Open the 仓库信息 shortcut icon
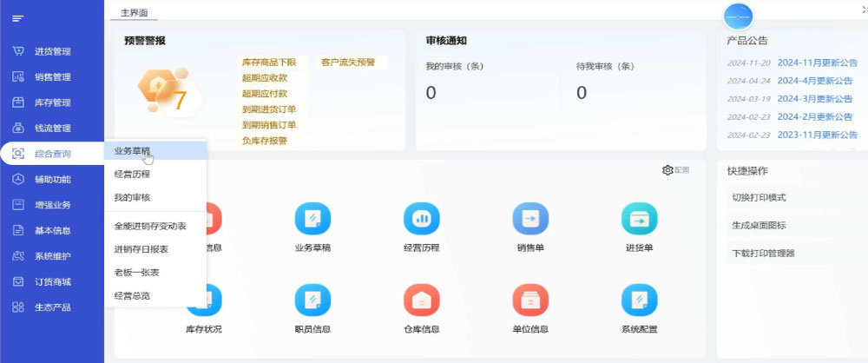Screen dimensions: 868x363 tap(422, 300)
